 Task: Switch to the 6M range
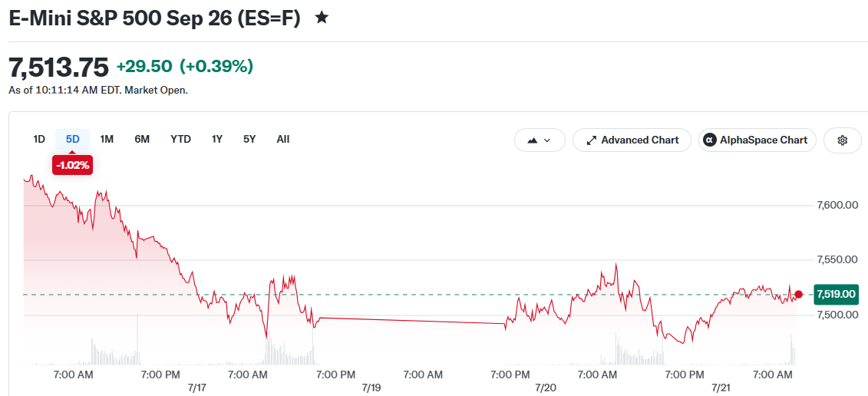coord(142,139)
